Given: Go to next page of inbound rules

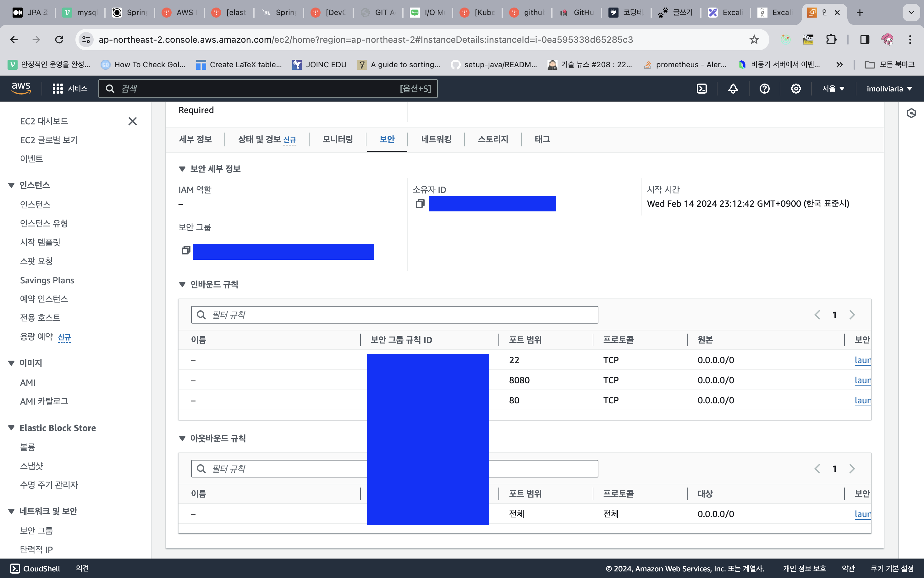Looking at the screenshot, I should pos(852,315).
